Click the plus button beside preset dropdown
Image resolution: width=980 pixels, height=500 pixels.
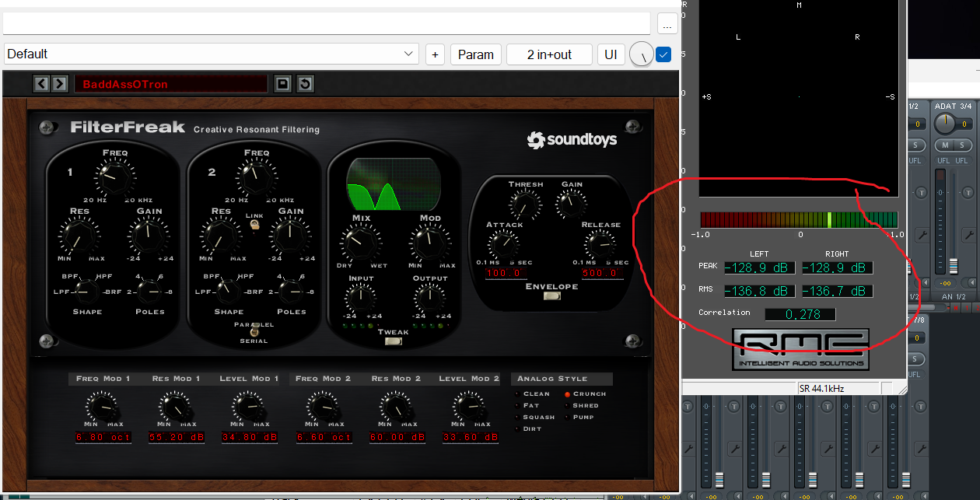435,54
